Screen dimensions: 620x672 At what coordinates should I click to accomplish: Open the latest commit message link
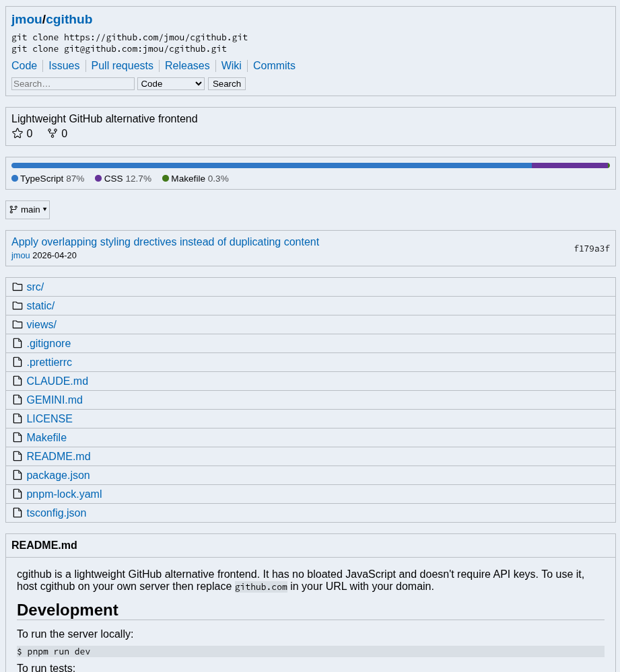coord(165,241)
